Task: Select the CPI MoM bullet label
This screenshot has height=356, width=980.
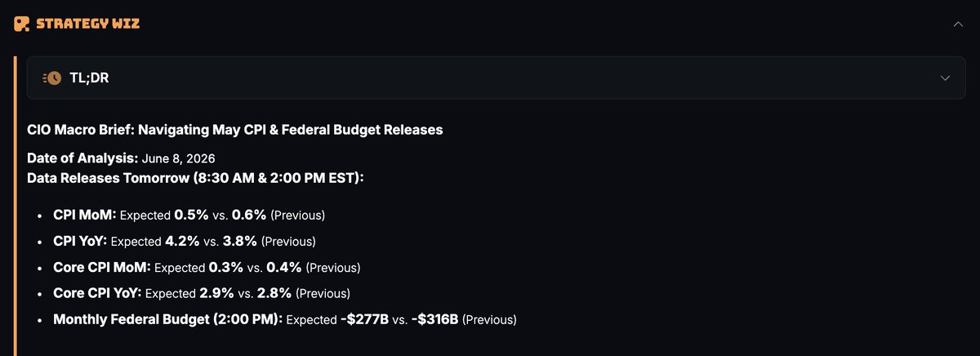Action: pyautogui.click(x=85, y=215)
